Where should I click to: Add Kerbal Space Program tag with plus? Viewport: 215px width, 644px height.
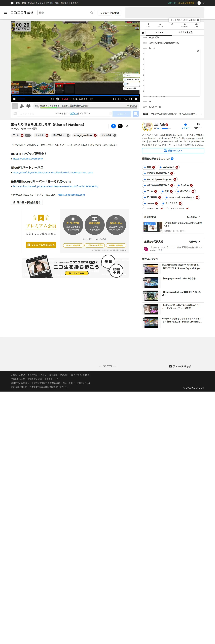point(145,179)
